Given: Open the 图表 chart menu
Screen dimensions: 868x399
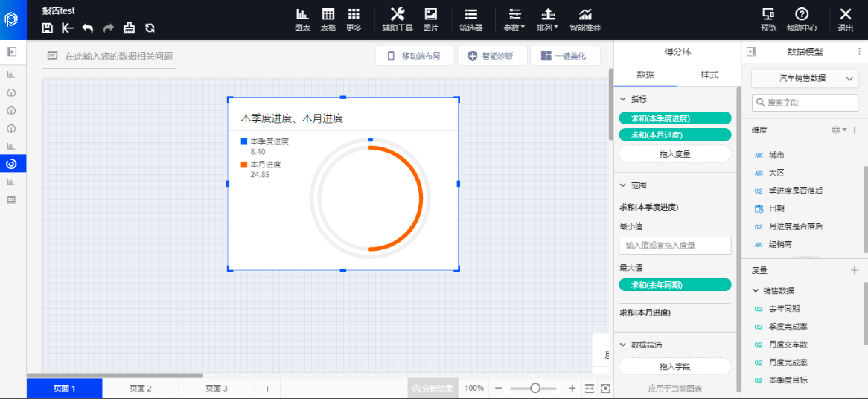Looking at the screenshot, I should point(302,19).
